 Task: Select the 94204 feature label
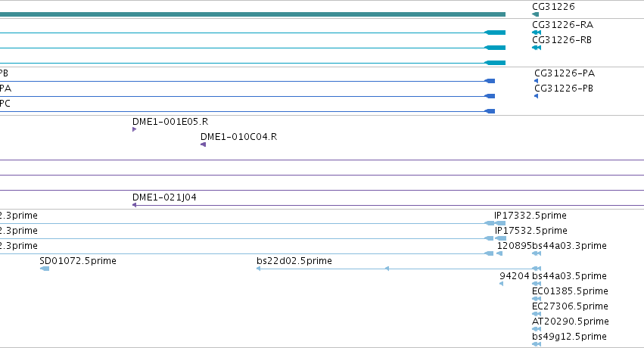514,276
